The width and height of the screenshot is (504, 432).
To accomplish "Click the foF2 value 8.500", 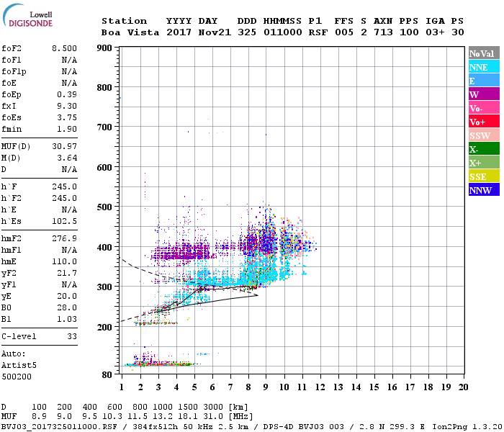I will (x=64, y=49).
